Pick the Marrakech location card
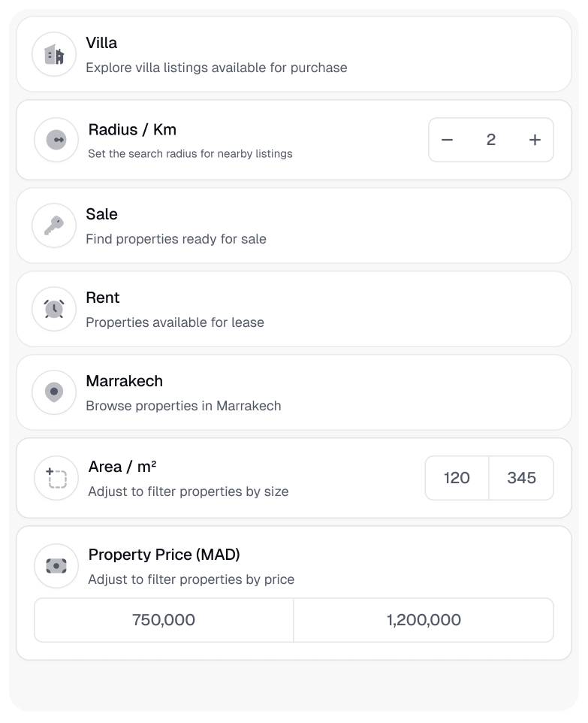 294,392
